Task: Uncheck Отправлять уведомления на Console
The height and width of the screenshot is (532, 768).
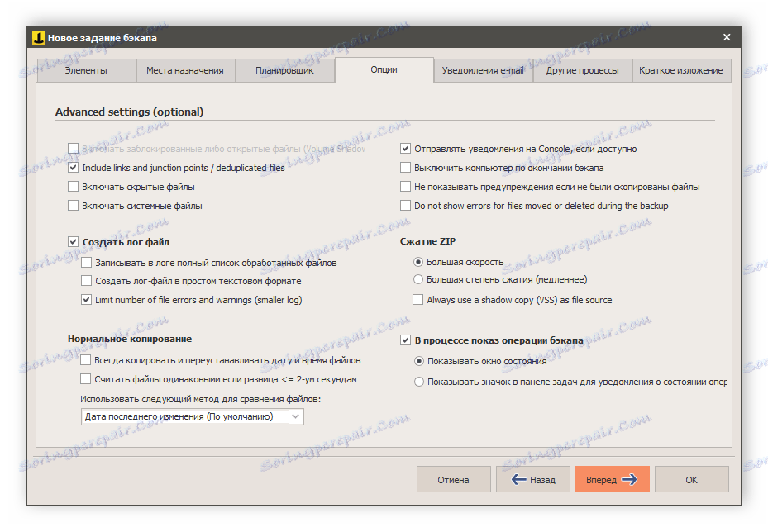Action: (405, 149)
